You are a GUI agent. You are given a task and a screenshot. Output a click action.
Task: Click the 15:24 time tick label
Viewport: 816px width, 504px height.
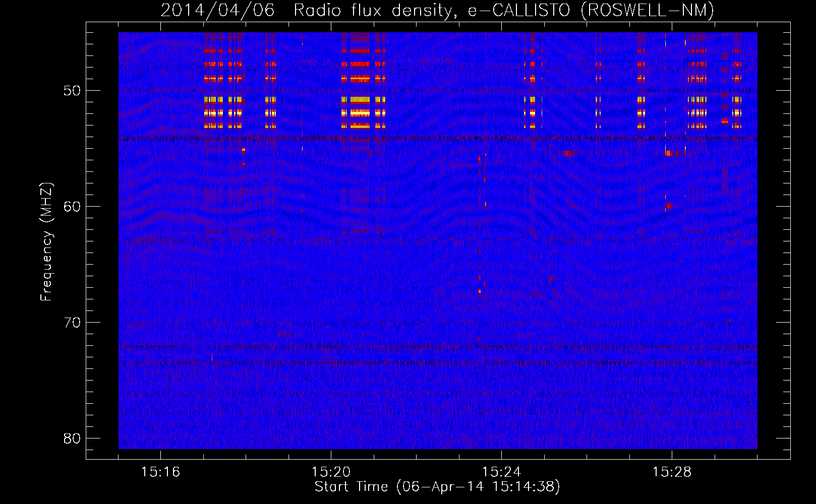coord(501,472)
